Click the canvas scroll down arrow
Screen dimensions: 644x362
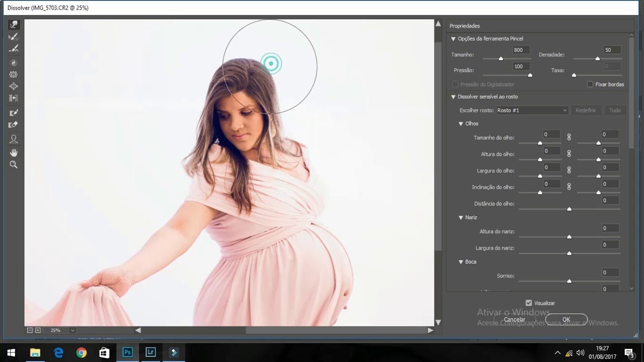point(438,322)
